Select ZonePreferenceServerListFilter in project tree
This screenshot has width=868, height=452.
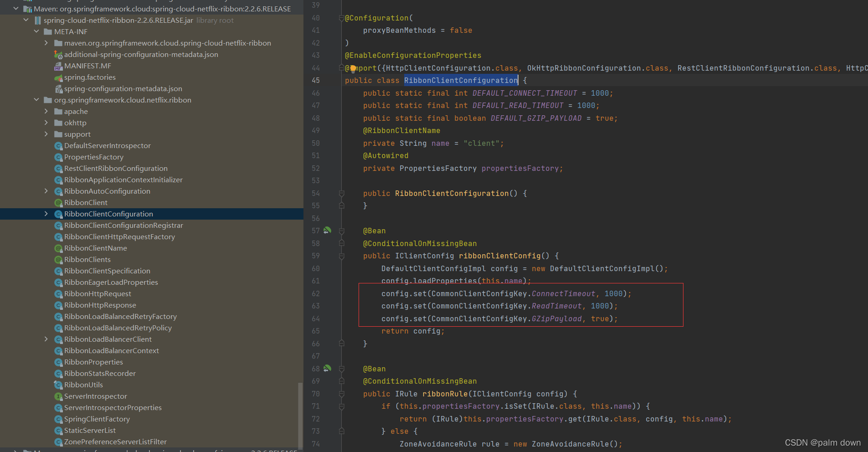[x=115, y=442]
